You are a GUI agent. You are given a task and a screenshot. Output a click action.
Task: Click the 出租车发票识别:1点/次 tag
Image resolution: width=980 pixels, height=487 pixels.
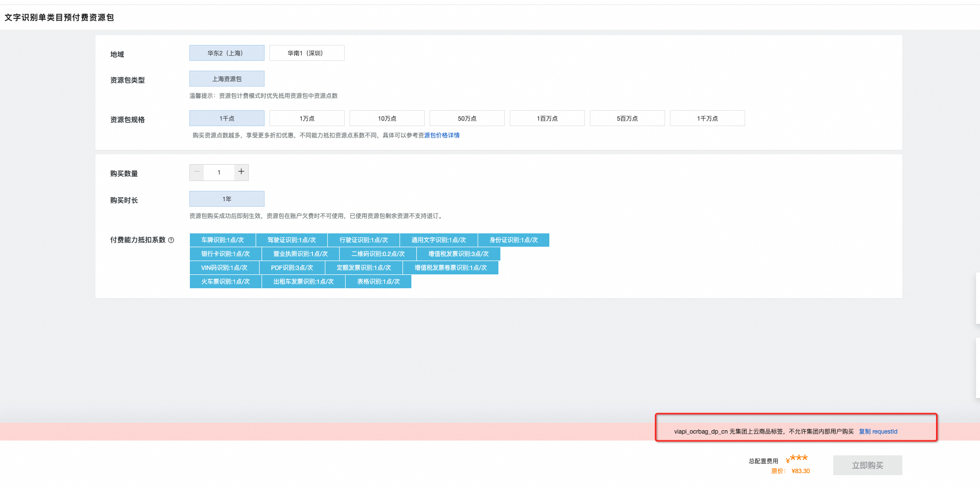click(304, 281)
